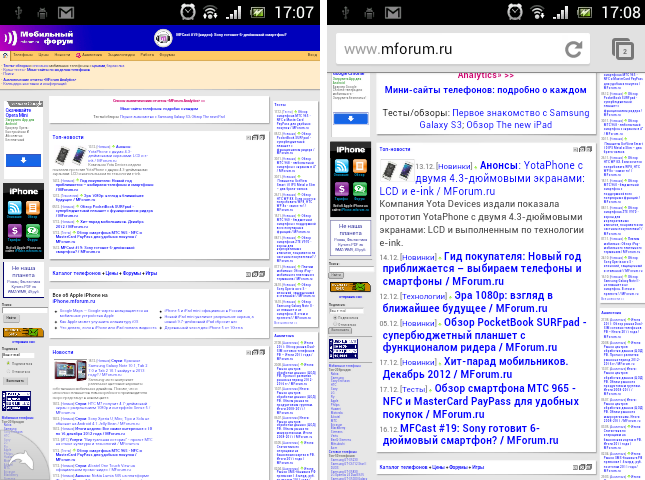The height and width of the screenshot is (480, 645).
Task: Tap green chat iPhone icon in Dolphin
Action: tap(33, 230)
